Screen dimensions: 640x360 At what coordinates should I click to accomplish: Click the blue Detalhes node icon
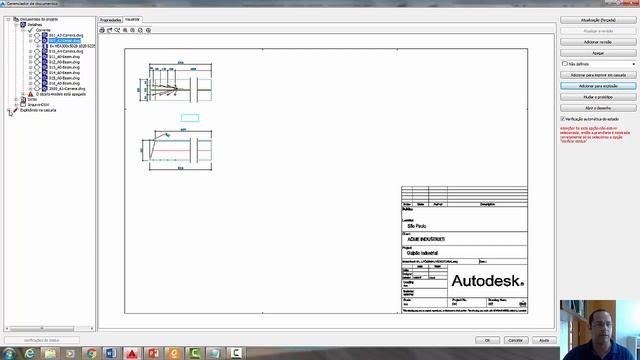point(23,24)
